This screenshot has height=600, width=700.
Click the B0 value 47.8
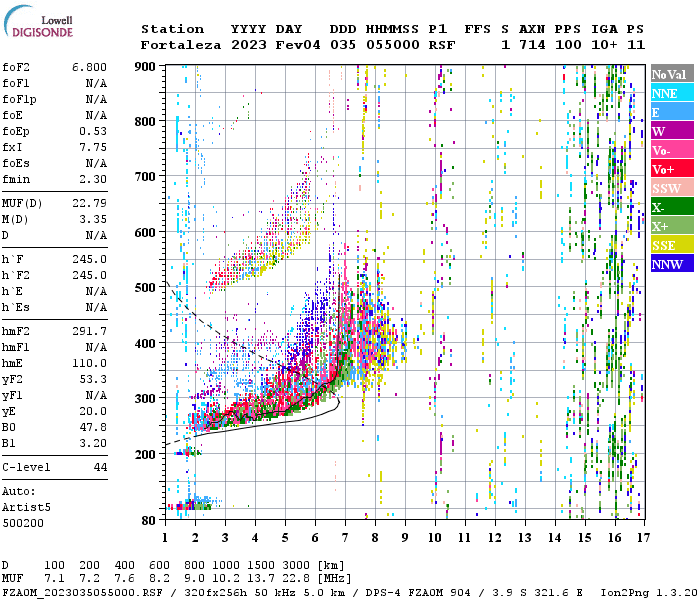(93, 427)
